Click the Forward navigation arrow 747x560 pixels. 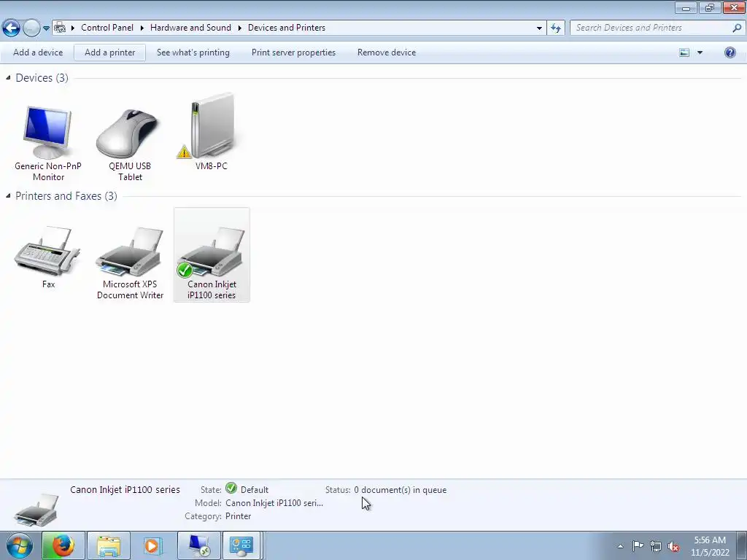tap(31, 28)
